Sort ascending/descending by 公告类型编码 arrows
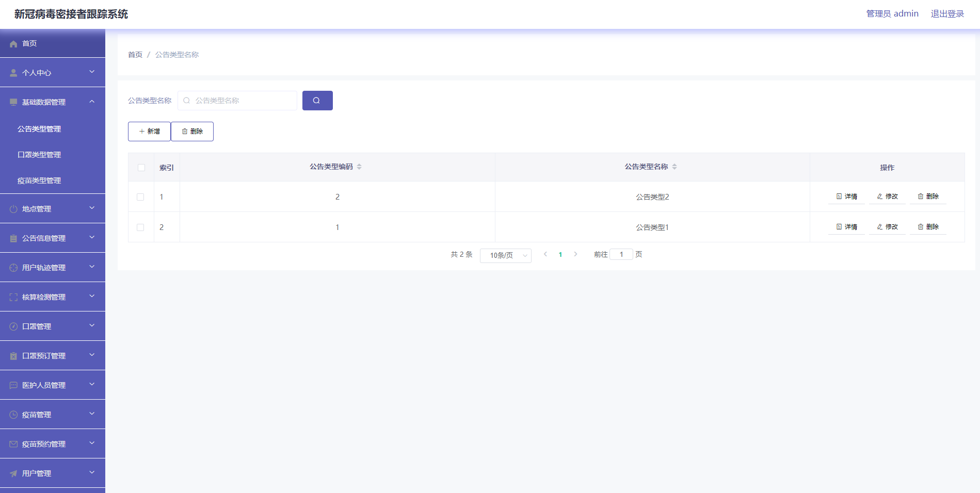This screenshot has height=493, width=980. pos(359,167)
